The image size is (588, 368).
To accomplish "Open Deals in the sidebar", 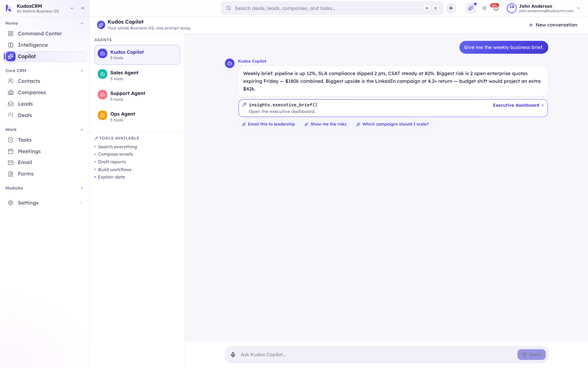I will point(45,115).
